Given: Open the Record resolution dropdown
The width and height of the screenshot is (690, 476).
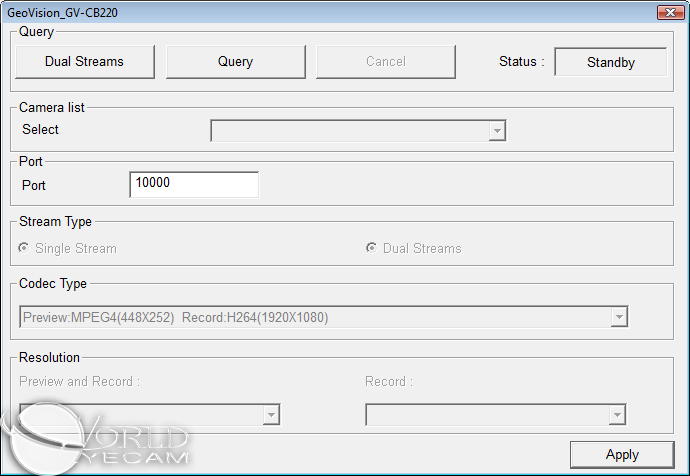Looking at the screenshot, I should (x=495, y=415).
